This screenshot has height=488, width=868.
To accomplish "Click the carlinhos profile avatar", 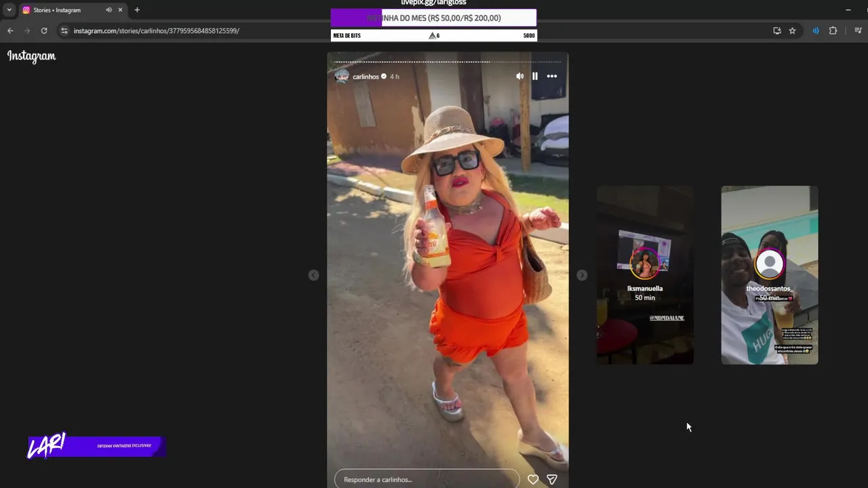I will pyautogui.click(x=342, y=76).
